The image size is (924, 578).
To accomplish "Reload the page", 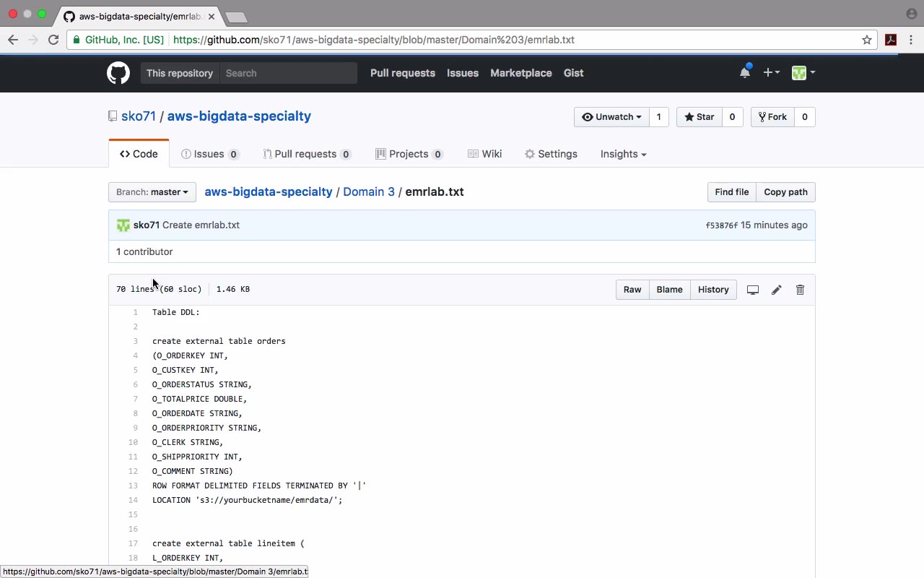I will coord(53,40).
